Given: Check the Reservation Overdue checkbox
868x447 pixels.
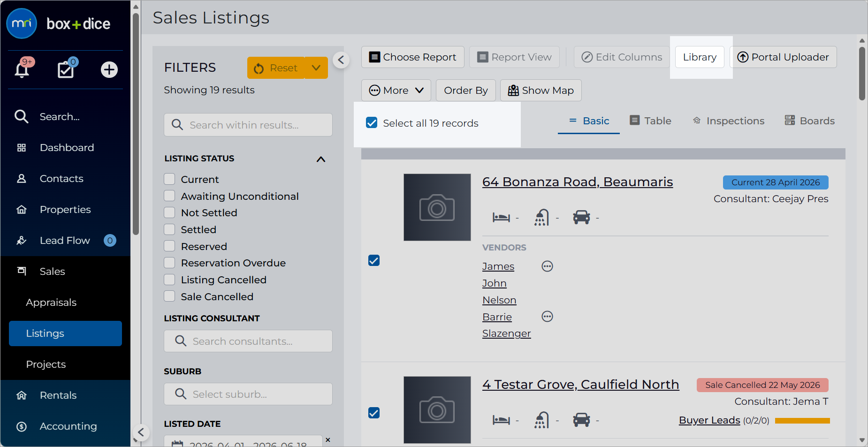Looking at the screenshot, I should [x=169, y=263].
